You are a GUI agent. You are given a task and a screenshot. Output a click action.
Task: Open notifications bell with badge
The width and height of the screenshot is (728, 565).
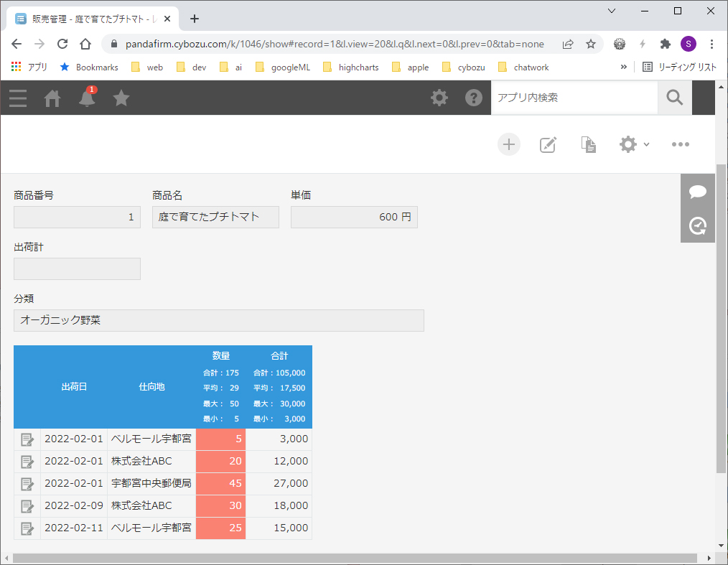(87, 97)
